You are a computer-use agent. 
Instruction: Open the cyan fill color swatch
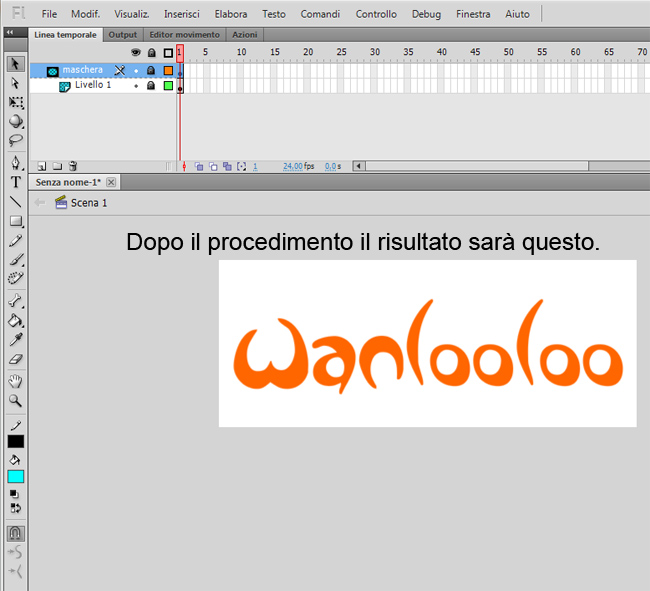[16, 477]
